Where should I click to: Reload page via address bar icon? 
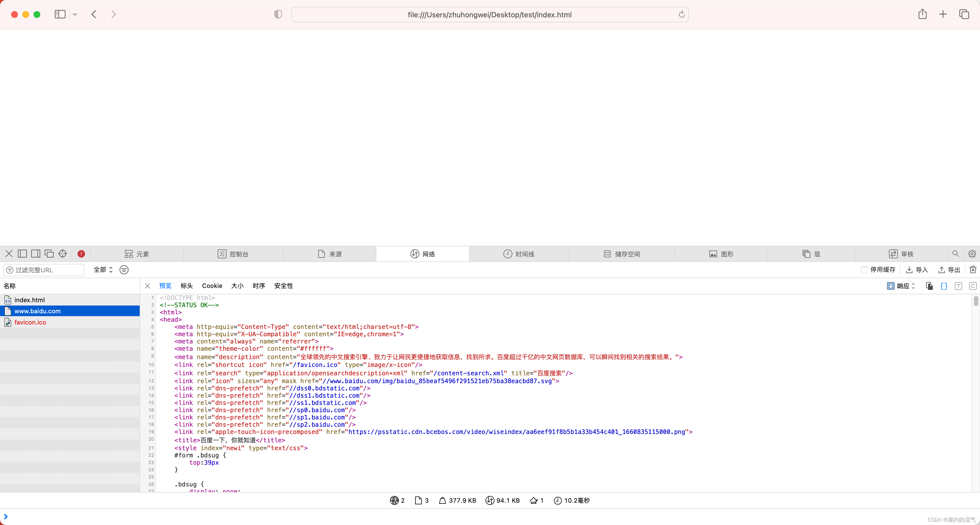click(x=682, y=15)
